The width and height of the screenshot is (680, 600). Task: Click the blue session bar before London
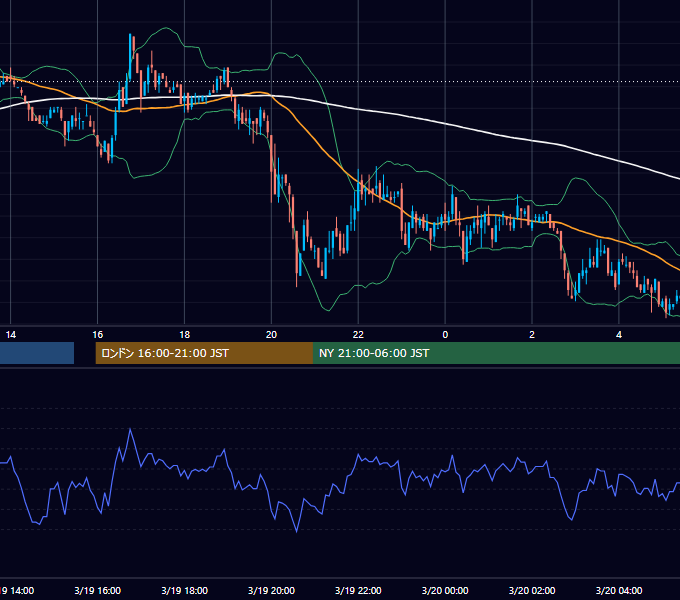[37, 353]
